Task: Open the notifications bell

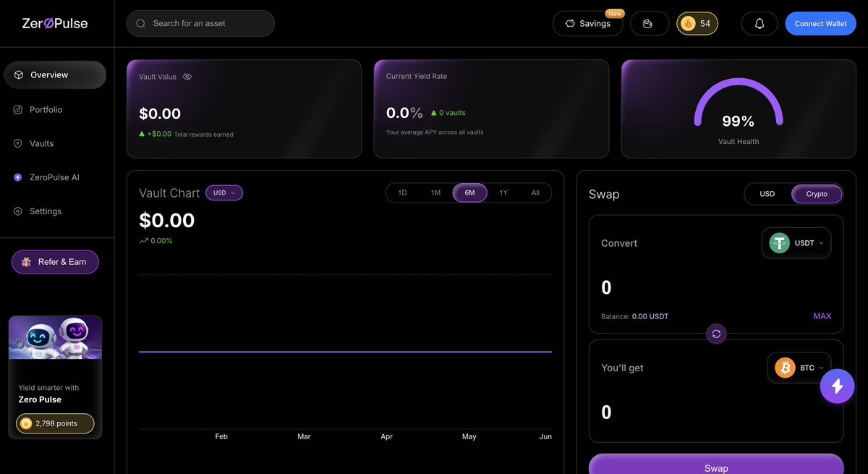Action: pyautogui.click(x=759, y=23)
